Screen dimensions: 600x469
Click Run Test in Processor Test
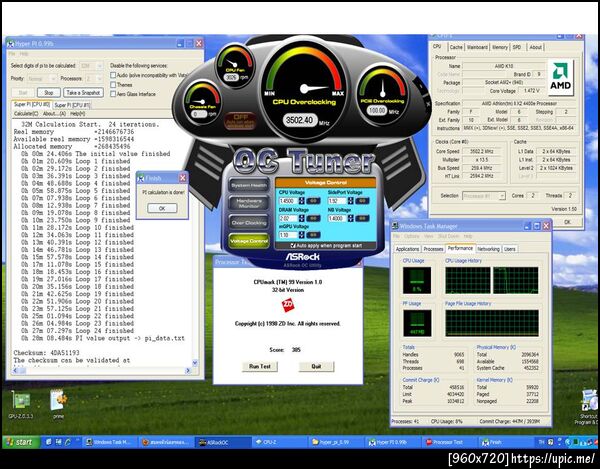click(260, 366)
